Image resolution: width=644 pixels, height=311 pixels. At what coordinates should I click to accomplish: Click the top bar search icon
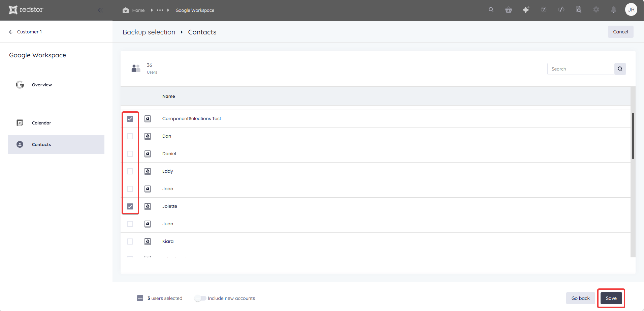[491, 10]
